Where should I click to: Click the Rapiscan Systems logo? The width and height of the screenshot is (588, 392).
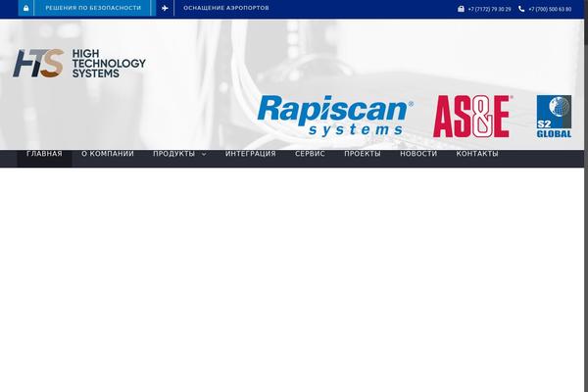coord(335,116)
